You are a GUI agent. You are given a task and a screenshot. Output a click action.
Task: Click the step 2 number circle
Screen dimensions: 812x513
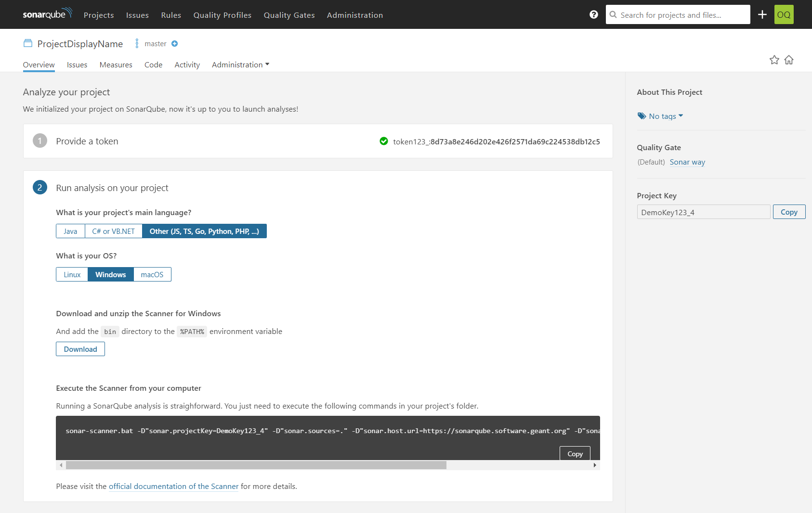coord(40,187)
